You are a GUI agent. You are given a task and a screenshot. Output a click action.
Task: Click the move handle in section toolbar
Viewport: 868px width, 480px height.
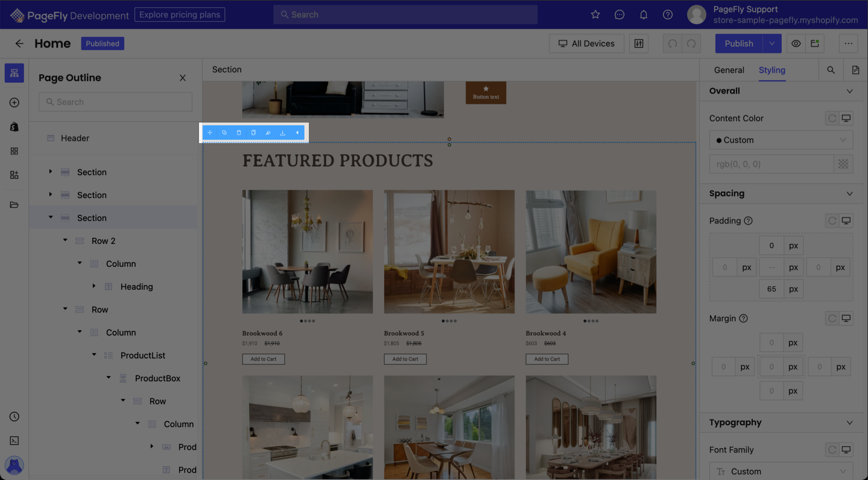click(210, 133)
